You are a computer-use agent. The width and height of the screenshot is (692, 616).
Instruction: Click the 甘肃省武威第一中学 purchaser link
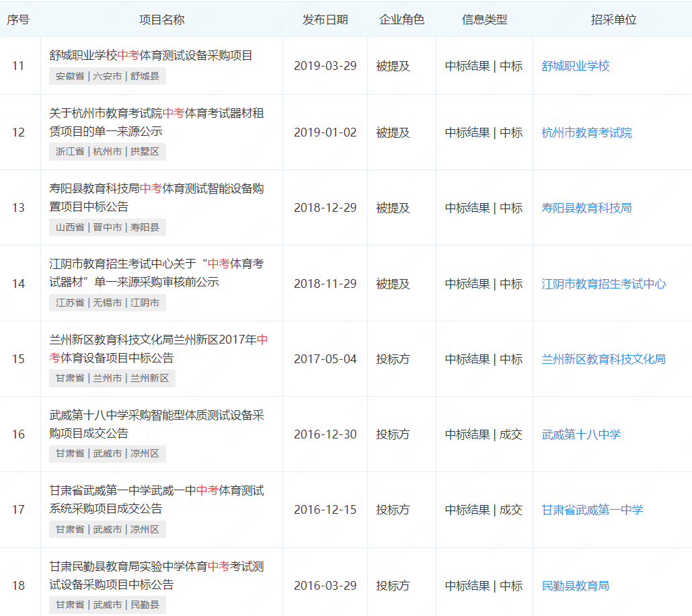click(592, 510)
